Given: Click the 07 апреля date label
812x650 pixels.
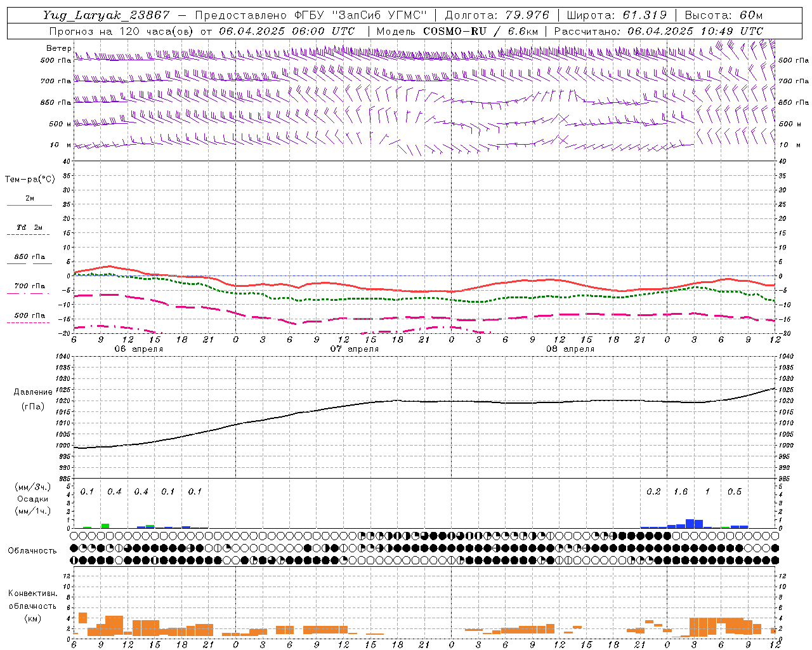Looking at the screenshot, I should [x=354, y=349].
